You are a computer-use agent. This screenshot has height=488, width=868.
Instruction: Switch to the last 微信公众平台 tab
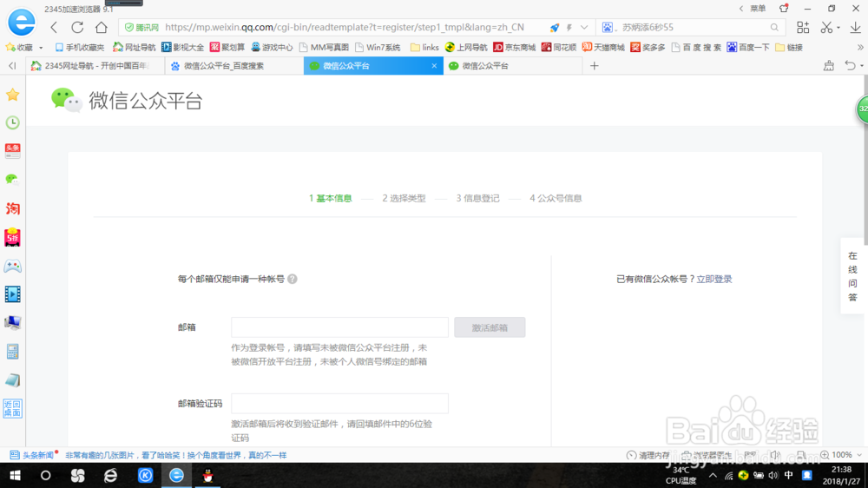[513, 66]
